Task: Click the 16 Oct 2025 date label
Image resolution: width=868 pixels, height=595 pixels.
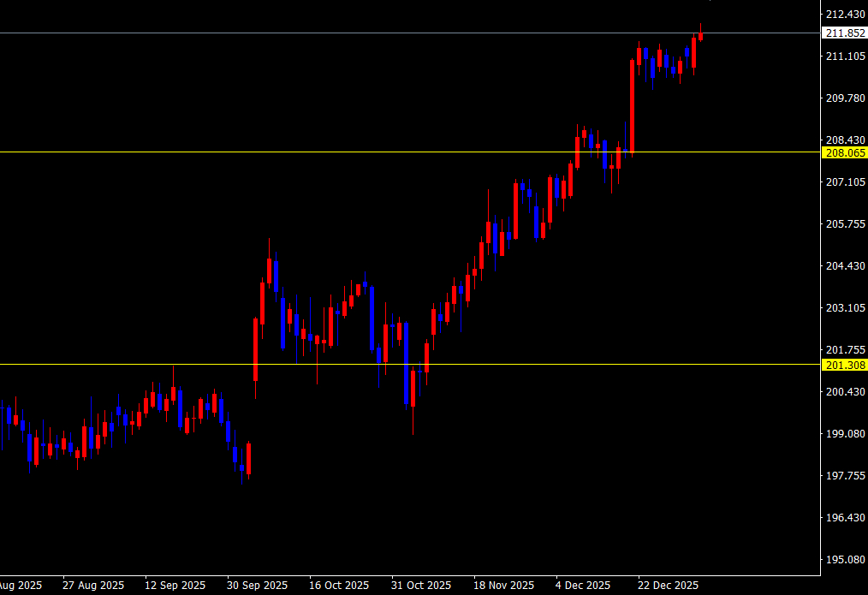Action: pyautogui.click(x=339, y=585)
